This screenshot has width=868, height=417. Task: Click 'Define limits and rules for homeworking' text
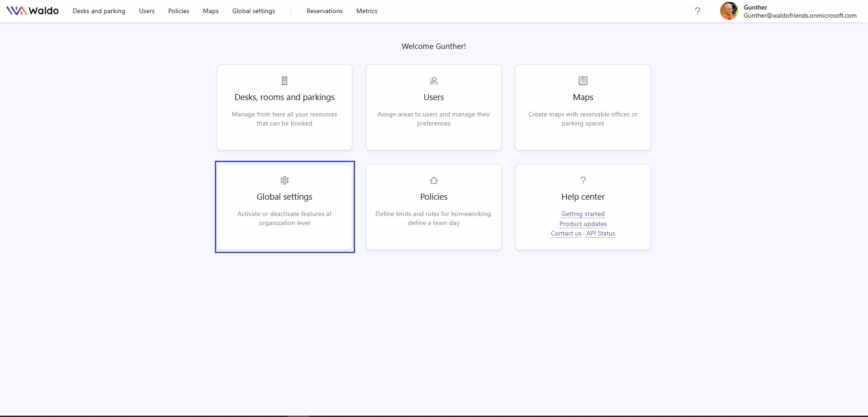434,218
